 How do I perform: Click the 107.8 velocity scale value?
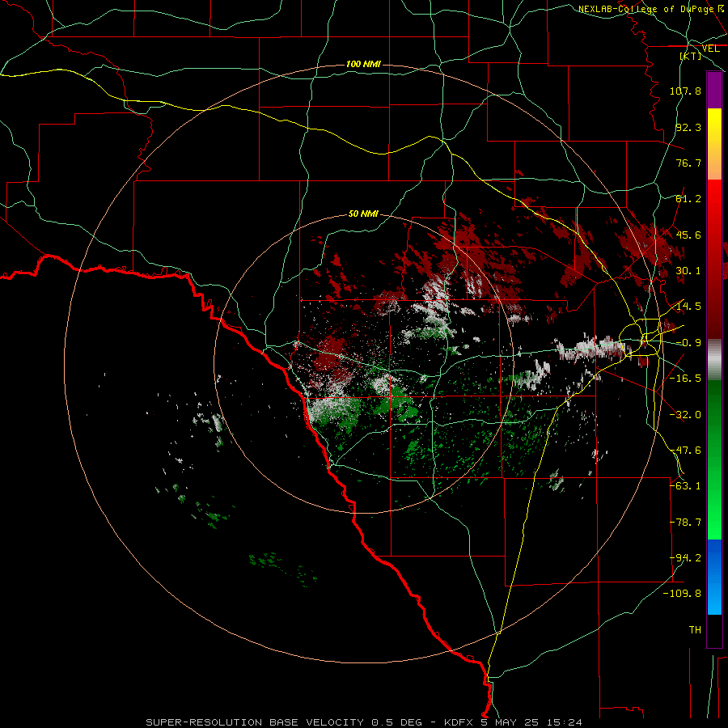pyautogui.click(x=685, y=91)
